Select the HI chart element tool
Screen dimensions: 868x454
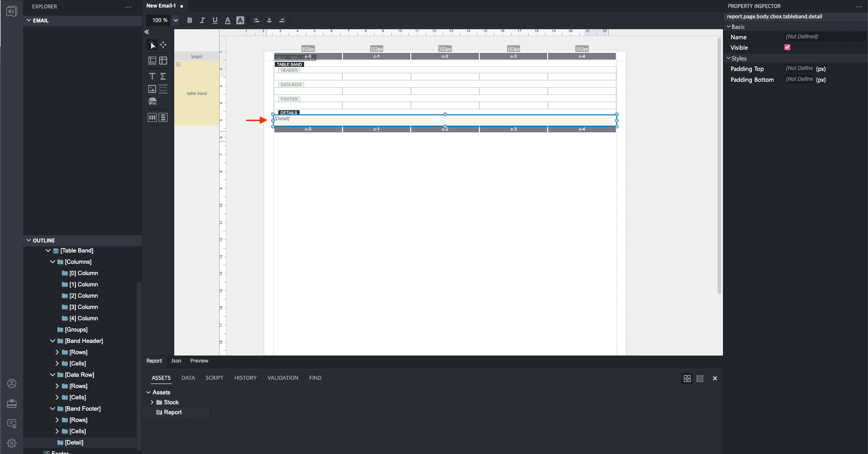click(152, 102)
